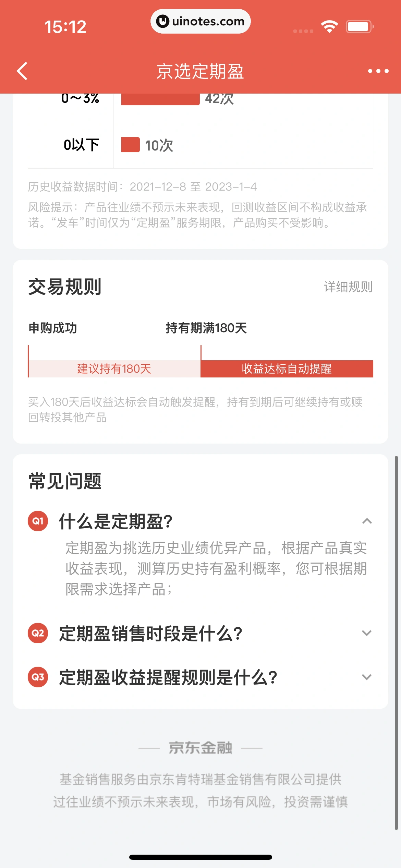Tap the Wi-Fi status icon
The height and width of the screenshot is (868, 401).
[x=329, y=26]
